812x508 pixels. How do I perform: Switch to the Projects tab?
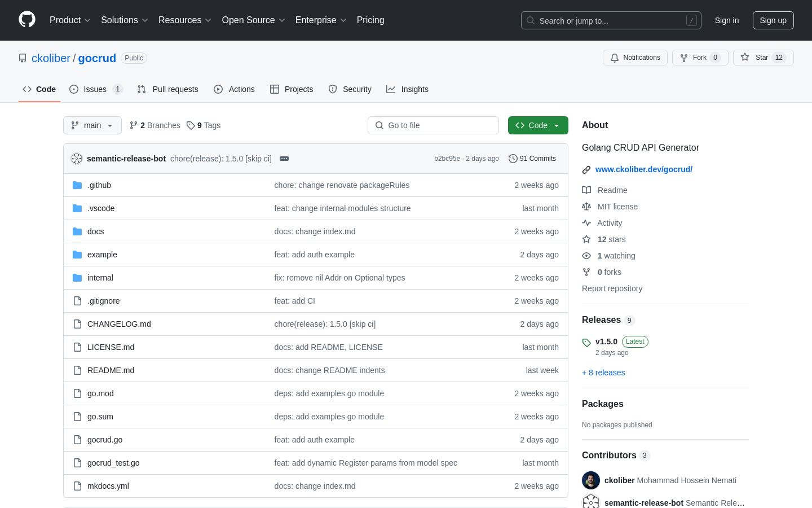pyautogui.click(x=292, y=89)
